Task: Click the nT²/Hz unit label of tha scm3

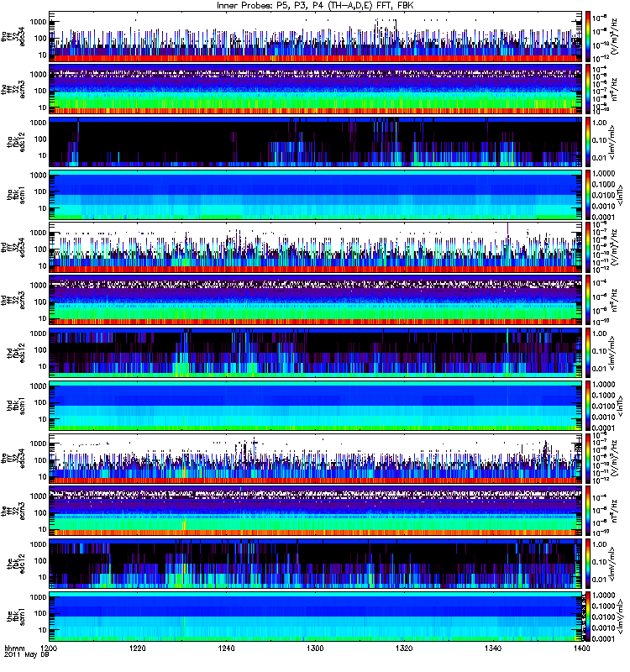Action: 615,90
